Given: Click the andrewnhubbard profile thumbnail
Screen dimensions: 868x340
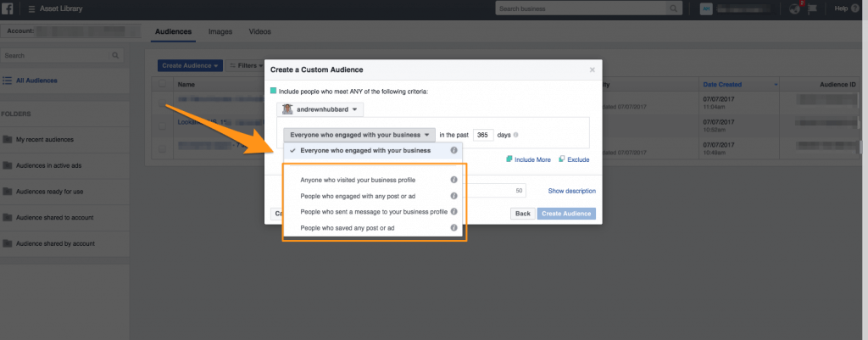Looking at the screenshot, I should 287,109.
